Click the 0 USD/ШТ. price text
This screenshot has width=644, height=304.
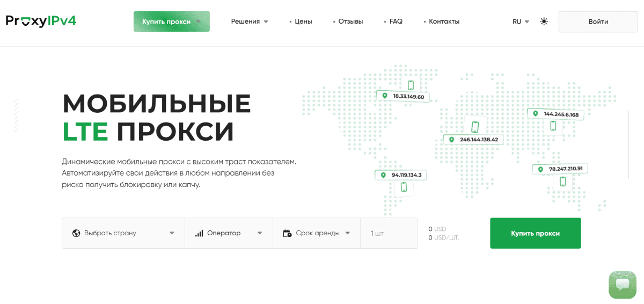pos(444,237)
